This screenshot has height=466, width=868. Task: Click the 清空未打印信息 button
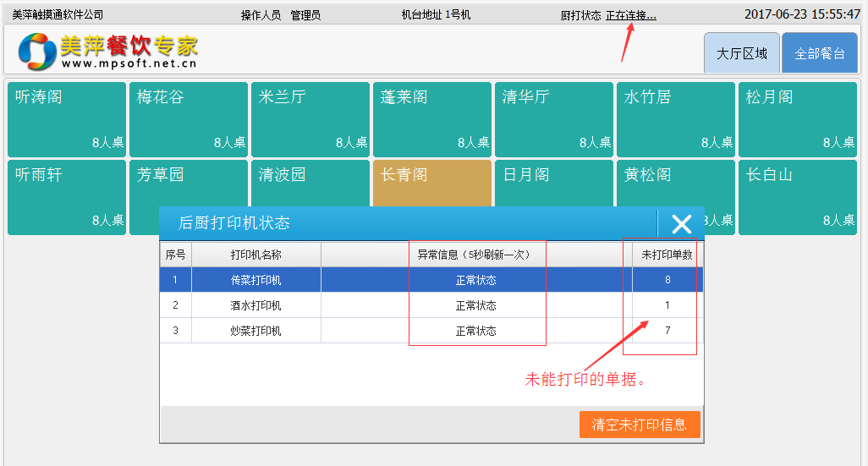639,425
